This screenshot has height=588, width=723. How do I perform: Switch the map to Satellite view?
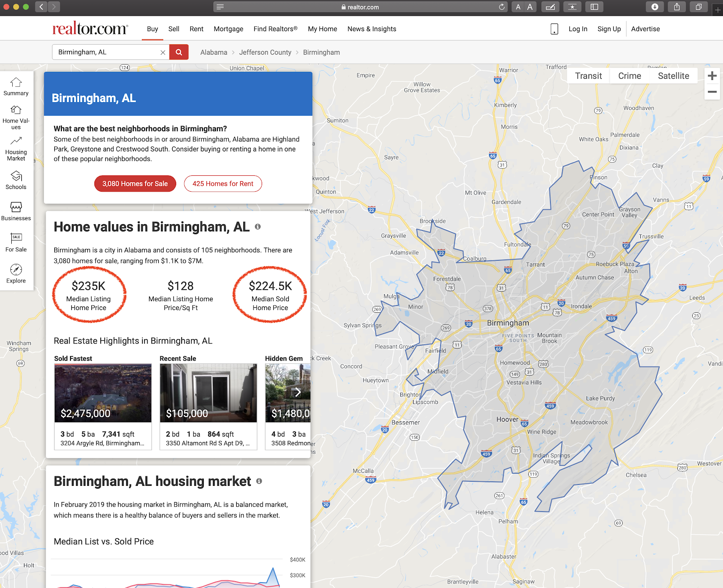tap(673, 76)
